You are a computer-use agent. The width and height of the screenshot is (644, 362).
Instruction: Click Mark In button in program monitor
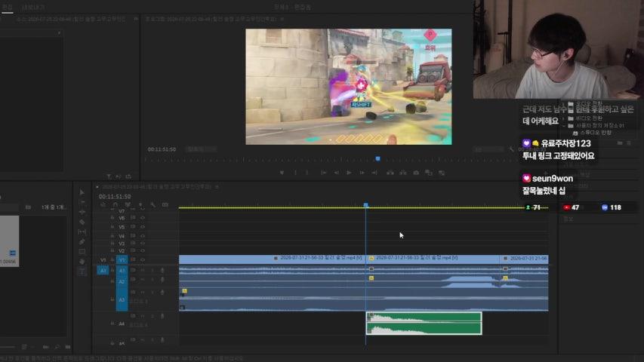pyautogui.click(x=295, y=173)
